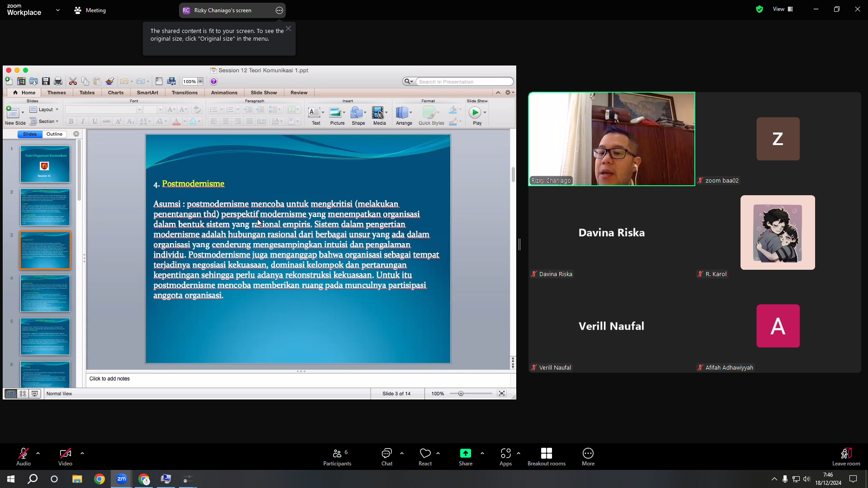Screen dimensions: 868x488
Task: Turn on camera with the Video button
Action: point(65,457)
